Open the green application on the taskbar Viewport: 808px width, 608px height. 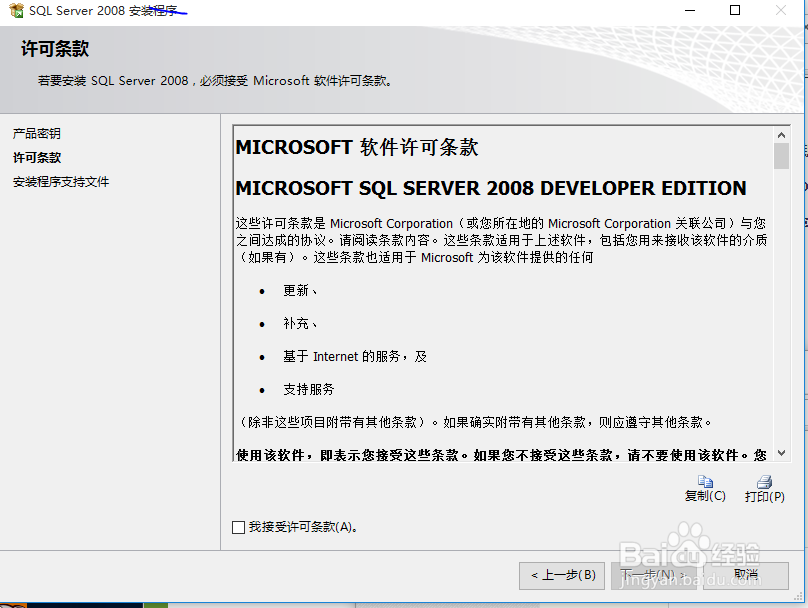click(x=155, y=602)
